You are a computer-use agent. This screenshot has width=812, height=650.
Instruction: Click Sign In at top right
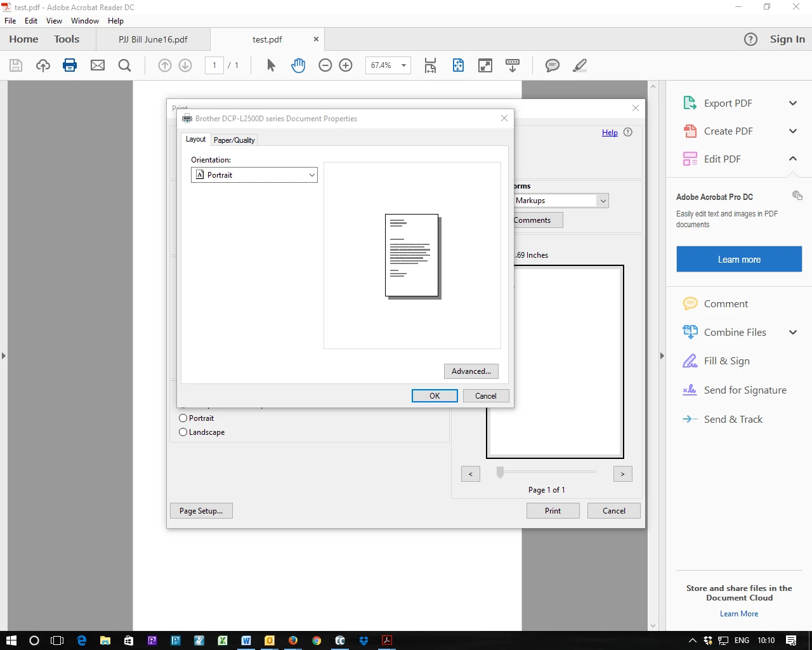(x=787, y=39)
